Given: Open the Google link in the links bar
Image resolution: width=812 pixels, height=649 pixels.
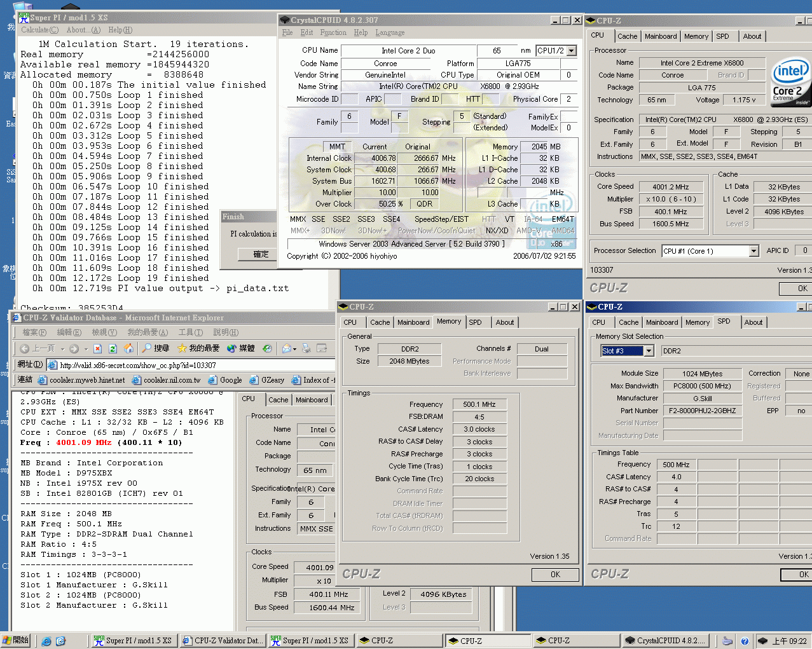Looking at the screenshot, I should [x=224, y=380].
